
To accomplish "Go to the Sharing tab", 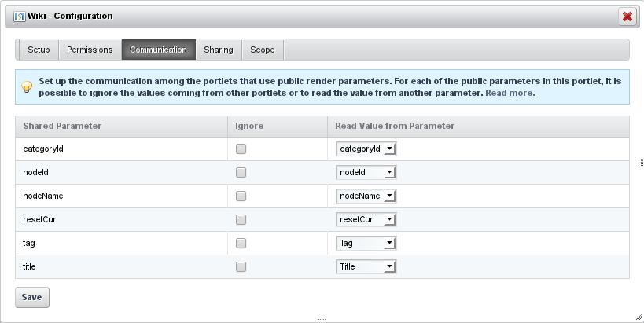I will click(x=219, y=50).
